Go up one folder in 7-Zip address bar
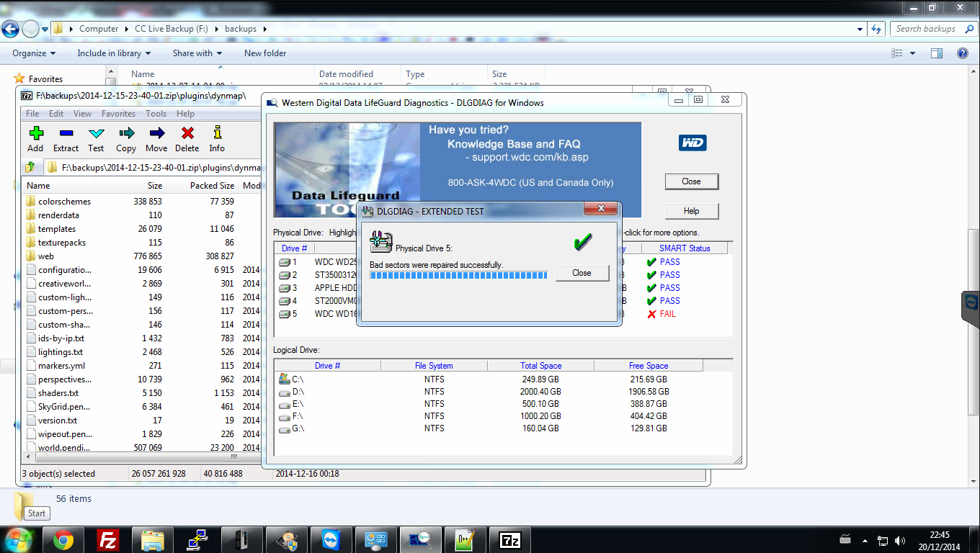Screen dimensions: 980x553 (30, 167)
